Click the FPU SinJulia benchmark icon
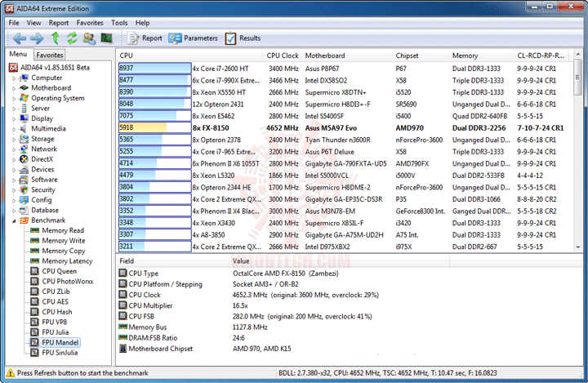This screenshot has height=383, width=588. coord(34,352)
